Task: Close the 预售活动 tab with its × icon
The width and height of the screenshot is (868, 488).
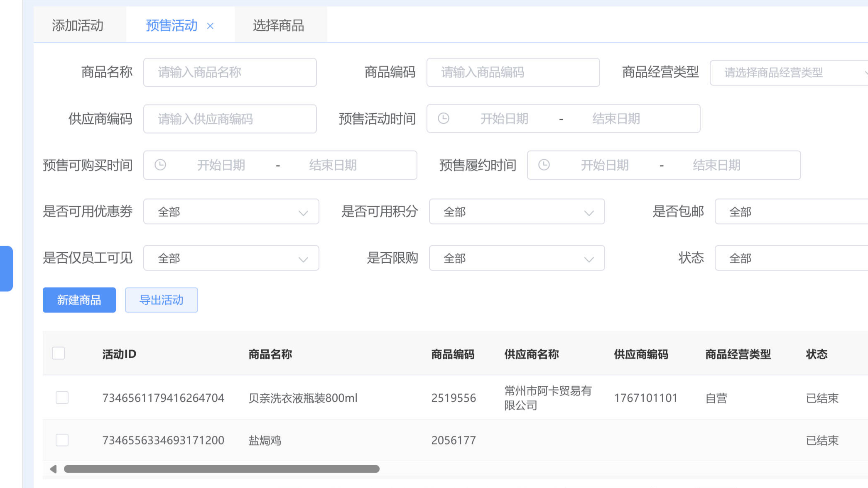Action: [x=210, y=26]
